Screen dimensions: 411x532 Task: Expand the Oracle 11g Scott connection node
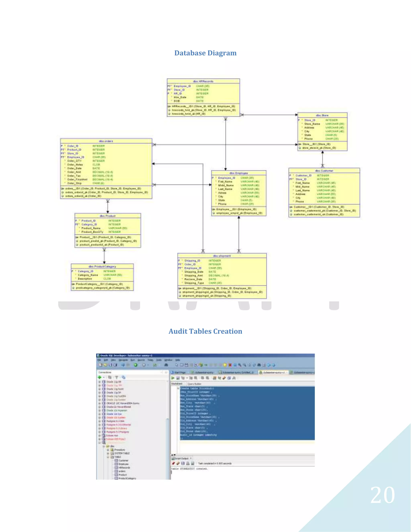point(99,389)
